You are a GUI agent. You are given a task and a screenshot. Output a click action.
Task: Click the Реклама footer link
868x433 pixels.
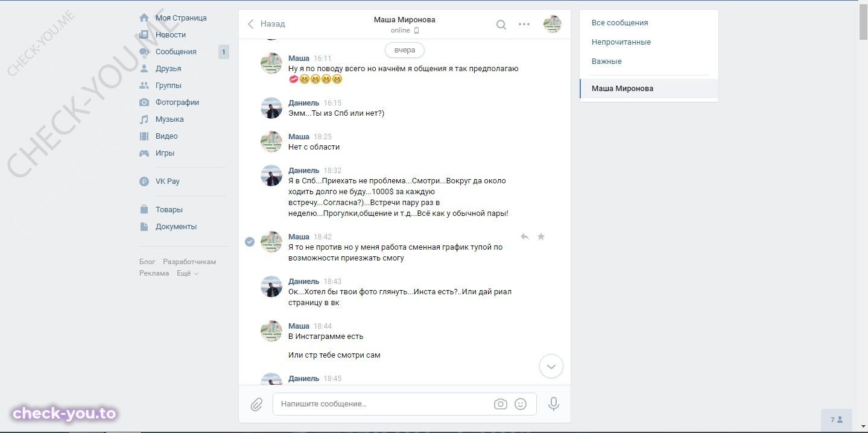[154, 273]
